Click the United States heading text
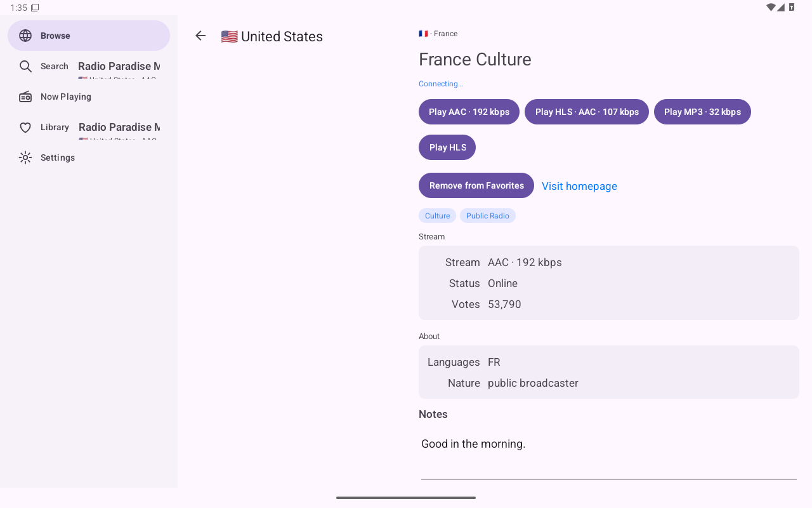 [282, 37]
